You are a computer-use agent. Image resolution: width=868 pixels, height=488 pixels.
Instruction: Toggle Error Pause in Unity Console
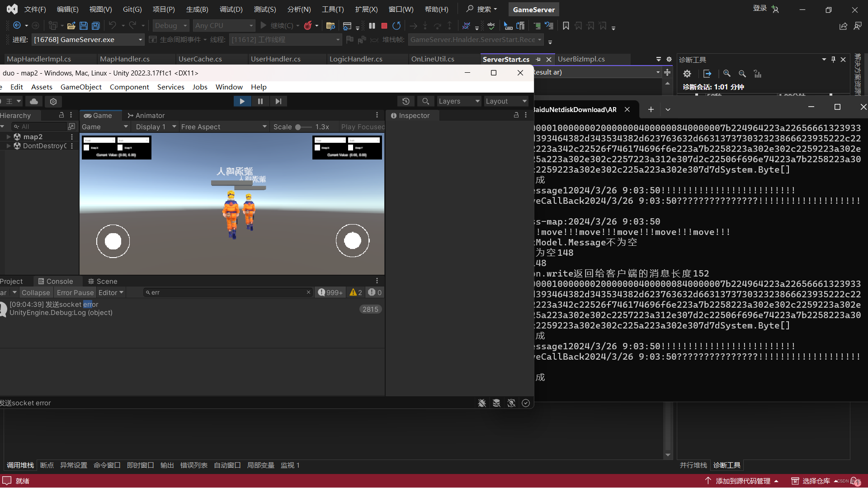click(x=75, y=292)
